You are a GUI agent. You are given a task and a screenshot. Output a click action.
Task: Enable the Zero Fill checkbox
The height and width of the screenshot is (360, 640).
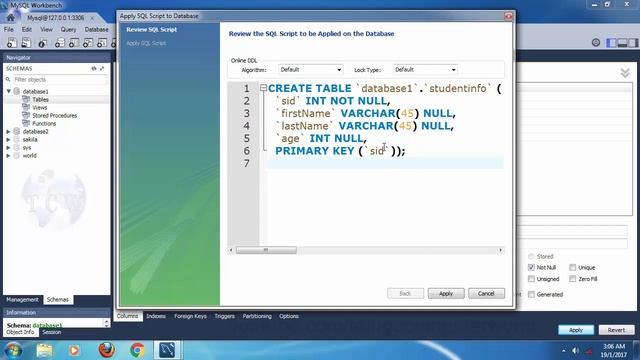point(573,279)
